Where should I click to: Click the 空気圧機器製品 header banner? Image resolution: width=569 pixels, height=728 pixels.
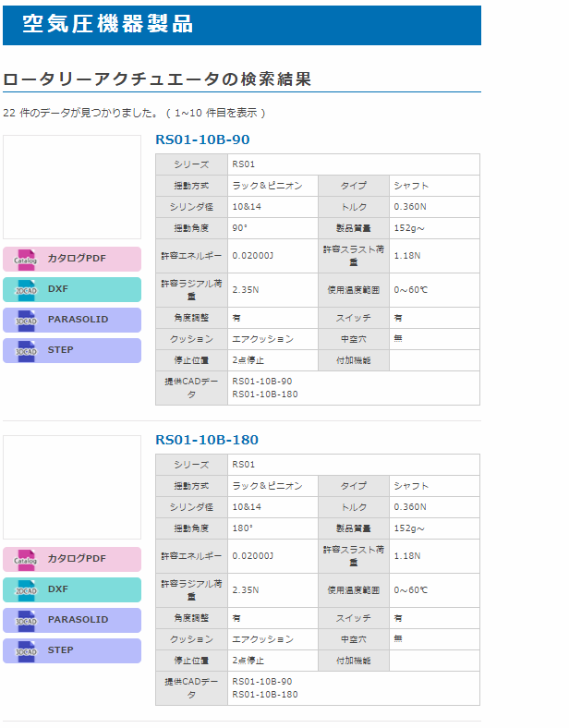241,25
